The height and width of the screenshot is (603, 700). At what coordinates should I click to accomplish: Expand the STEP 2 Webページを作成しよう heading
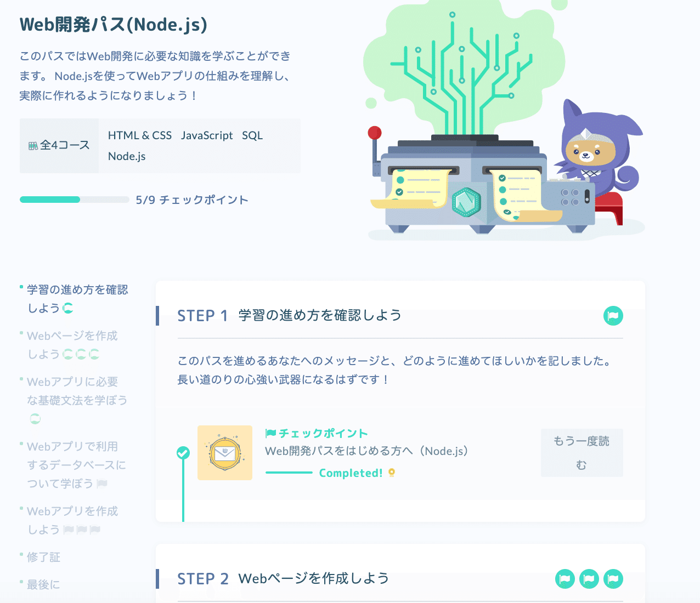(283, 578)
